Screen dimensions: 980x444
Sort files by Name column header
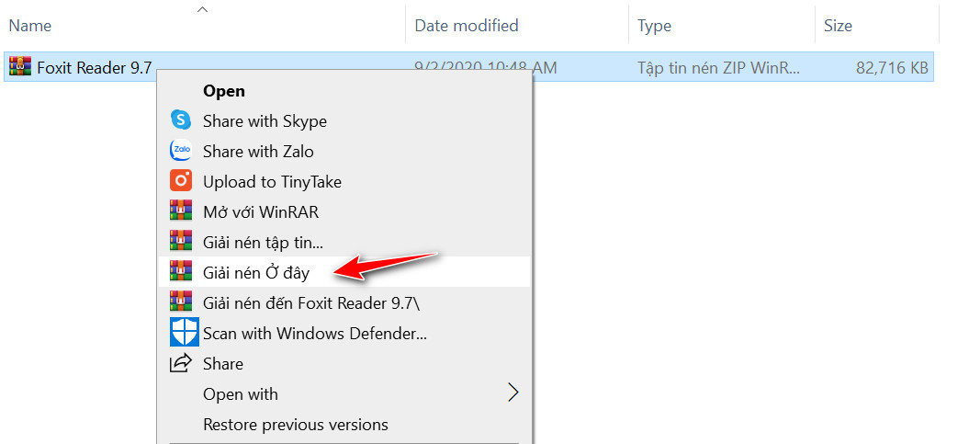[x=30, y=26]
